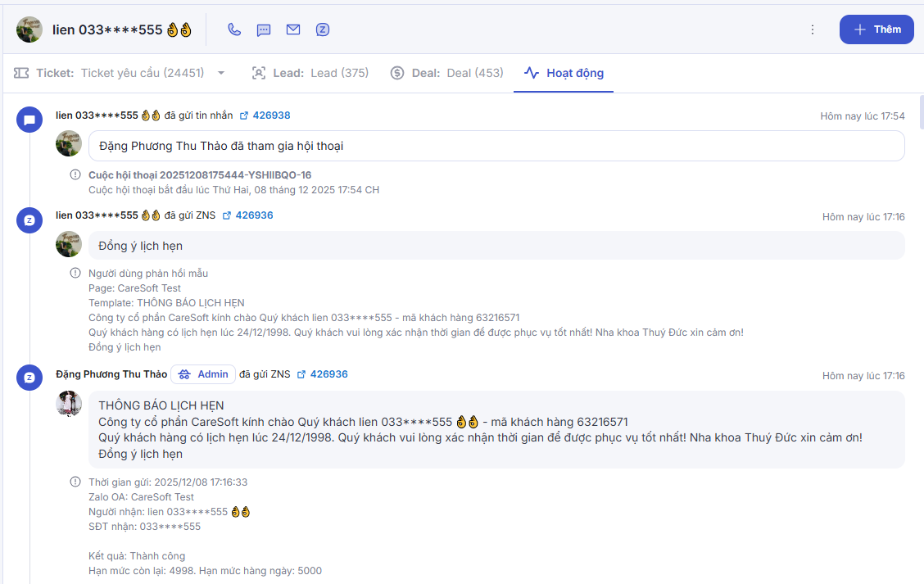Click the Zalo icon in header
The height and width of the screenshot is (584, 924).
(323, 29)
